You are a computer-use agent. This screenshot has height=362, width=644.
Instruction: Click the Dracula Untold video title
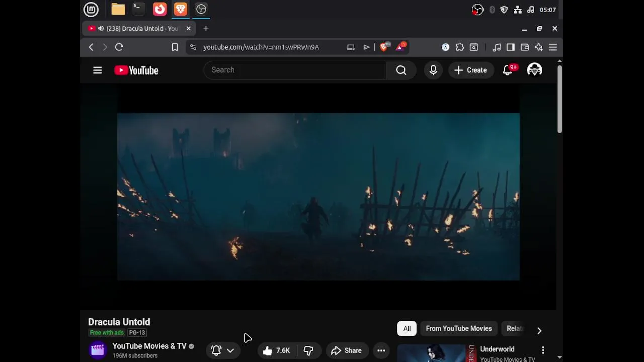(119, 322)
